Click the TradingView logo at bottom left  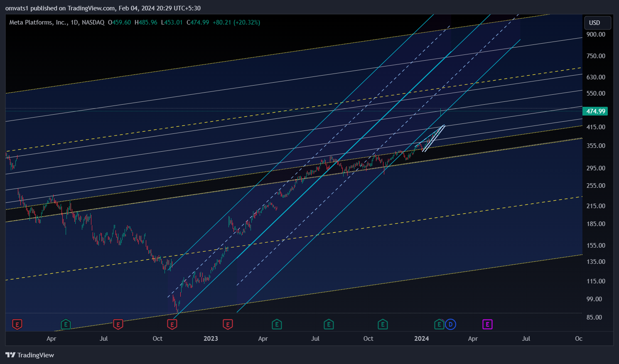coord(29,355)
